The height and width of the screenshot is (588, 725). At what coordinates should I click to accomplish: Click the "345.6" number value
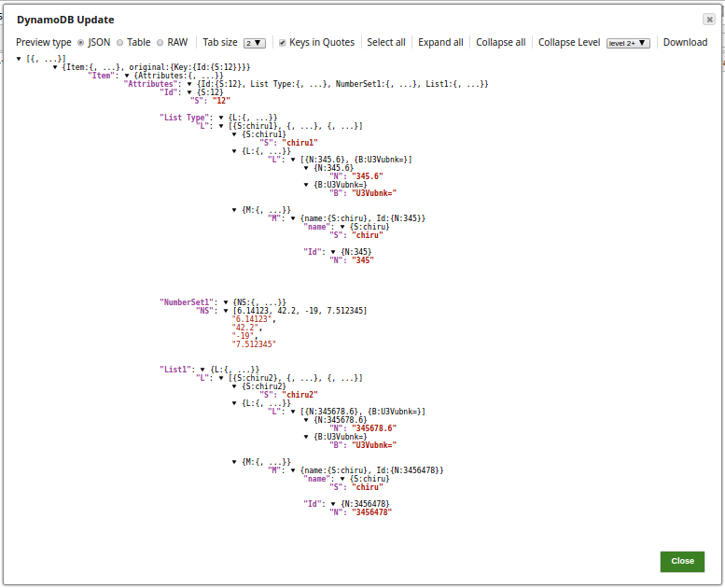[x=367, y=176]
